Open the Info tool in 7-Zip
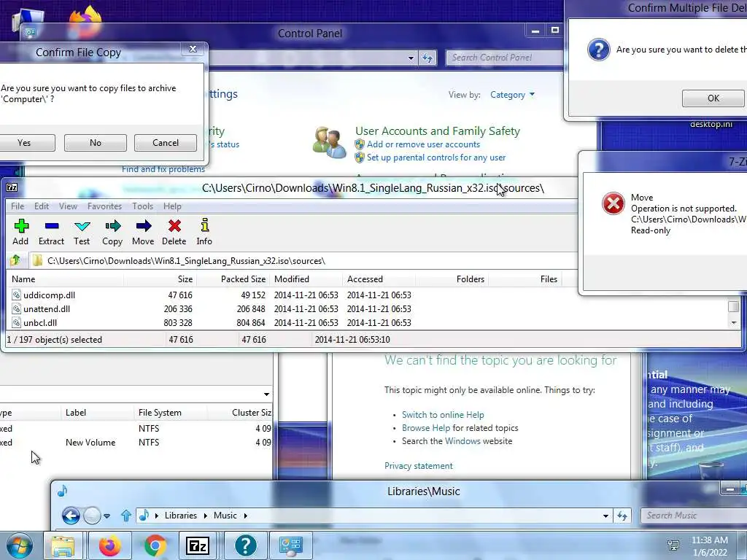The height and width of the screenshot is (560, 747). [x=204, y=232]
